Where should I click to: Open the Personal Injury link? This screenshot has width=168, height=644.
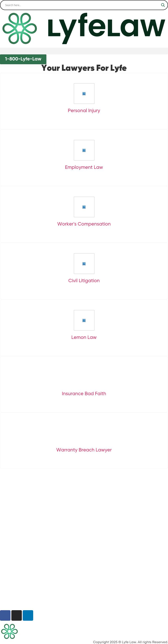84,110
